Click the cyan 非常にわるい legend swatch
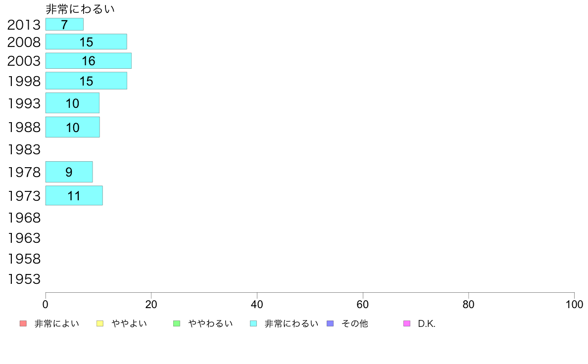 point(253,323)
